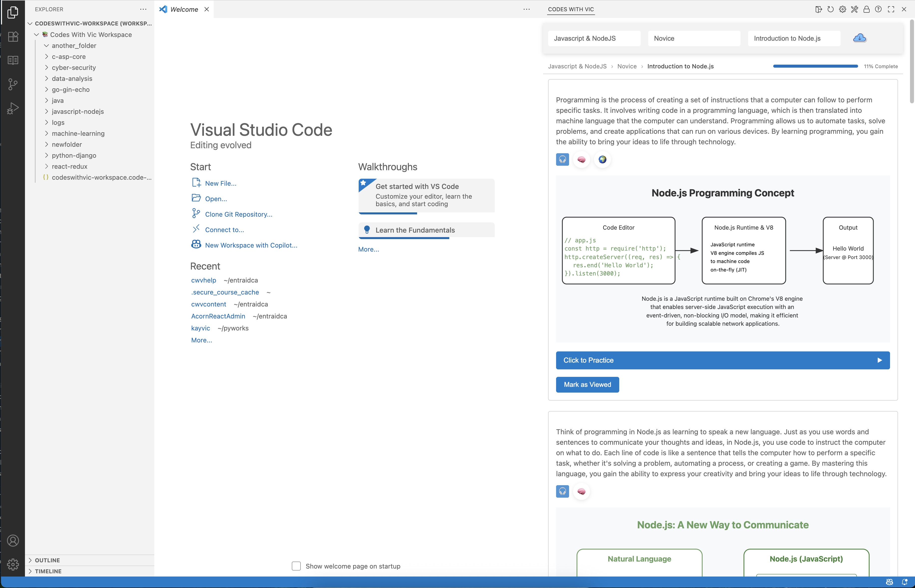Click the course completion progress bar
915x588 pixels.
click(x=815, y=66)
